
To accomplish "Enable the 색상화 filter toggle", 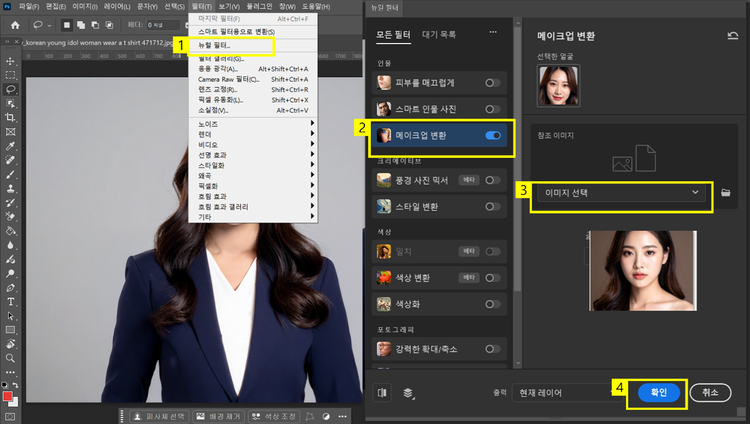I will (493, 304).
